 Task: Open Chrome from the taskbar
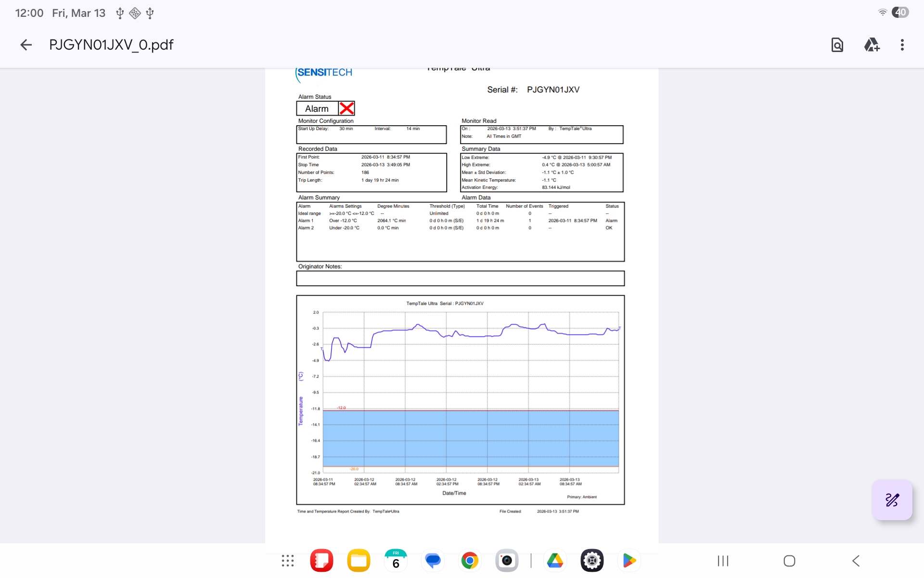click(x=470, y=561)
